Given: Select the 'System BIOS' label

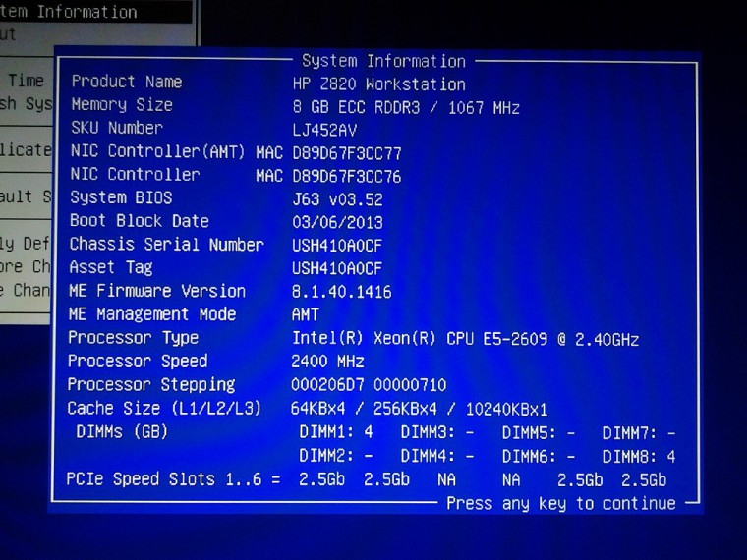Looking at the screenshot, I should (x=121, y=197).
